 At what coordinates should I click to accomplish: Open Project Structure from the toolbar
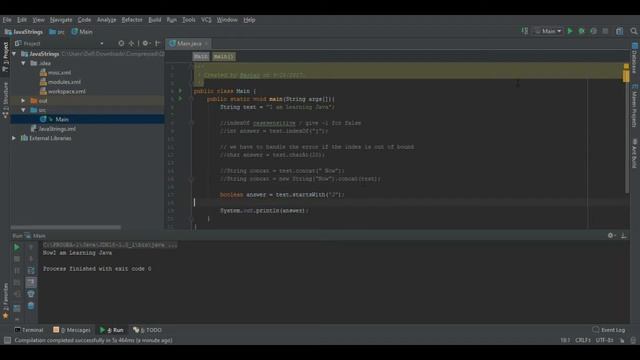(620, 31)
